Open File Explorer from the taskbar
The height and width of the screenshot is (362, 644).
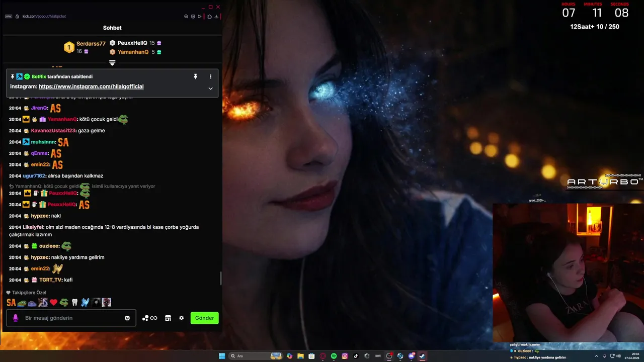click(x=300, y=356)
